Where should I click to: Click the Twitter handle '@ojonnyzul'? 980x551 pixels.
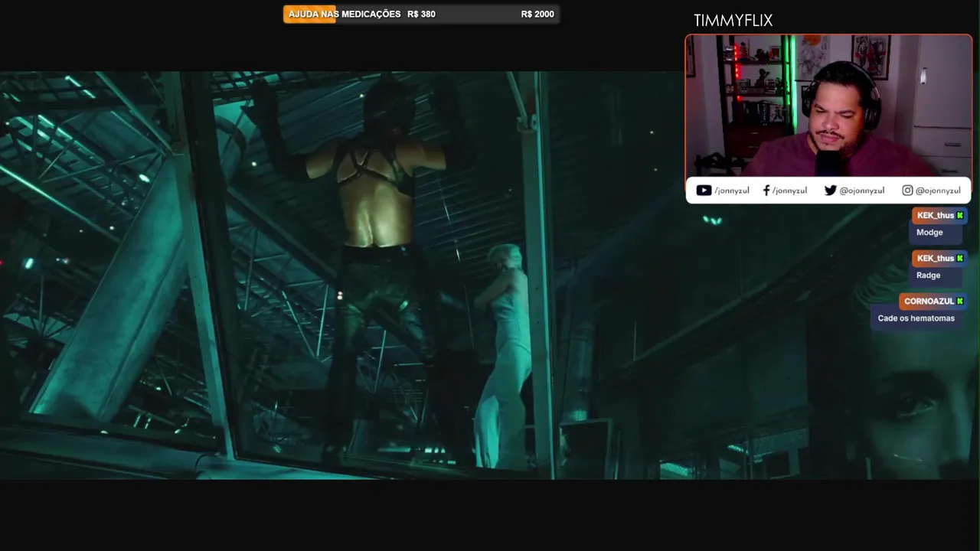click(x=862, y=191)
